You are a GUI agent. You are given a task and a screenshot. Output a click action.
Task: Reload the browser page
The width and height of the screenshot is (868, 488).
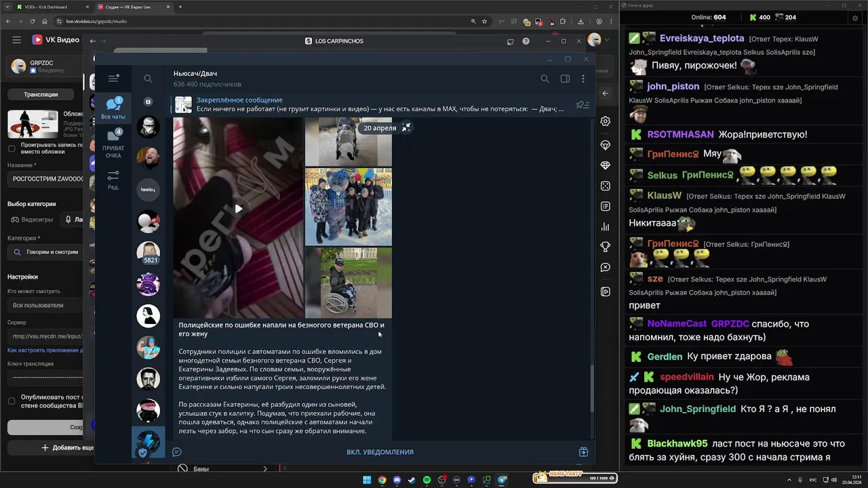coord(33,21)
